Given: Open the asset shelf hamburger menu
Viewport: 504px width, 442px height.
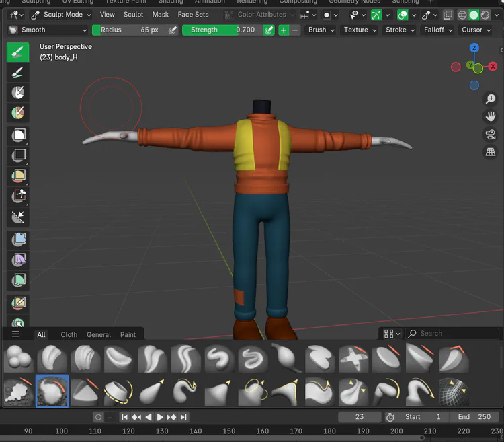Looking at the screenshot, I should [x=15, y=334].
